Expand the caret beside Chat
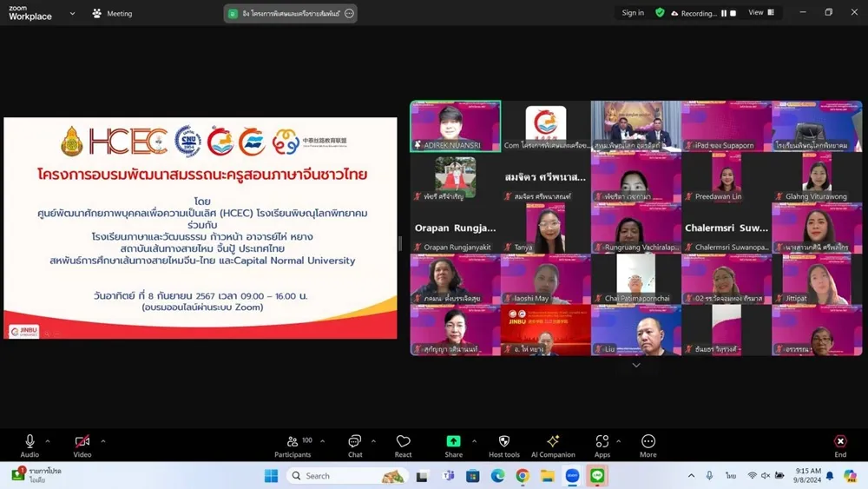 (373, 441)
